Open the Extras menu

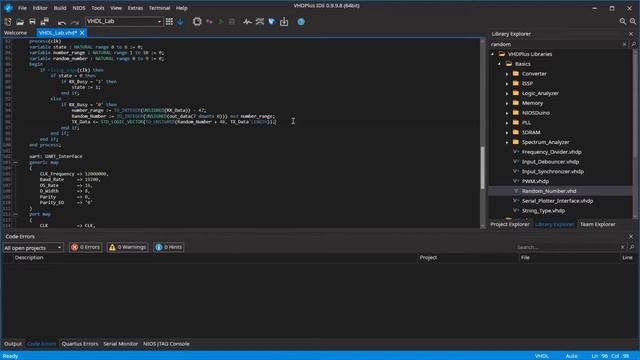click(x=135, y=8)
